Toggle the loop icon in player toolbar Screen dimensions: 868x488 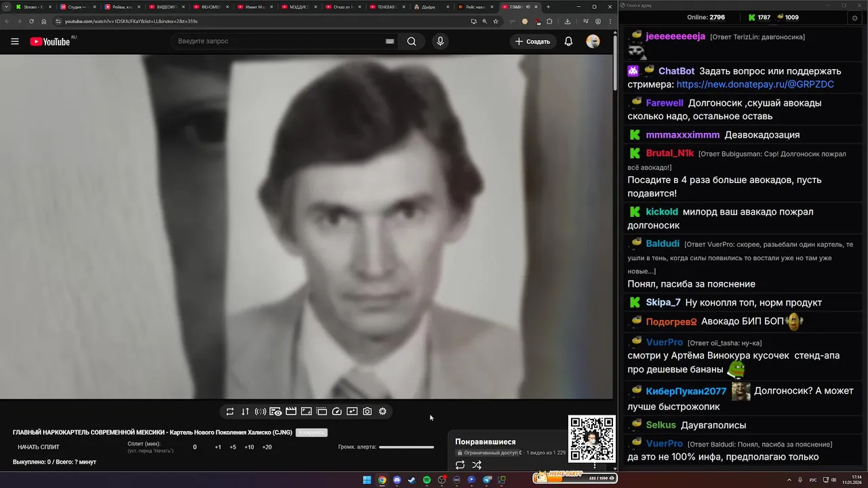pyautogui.click(x=230, y=411)
